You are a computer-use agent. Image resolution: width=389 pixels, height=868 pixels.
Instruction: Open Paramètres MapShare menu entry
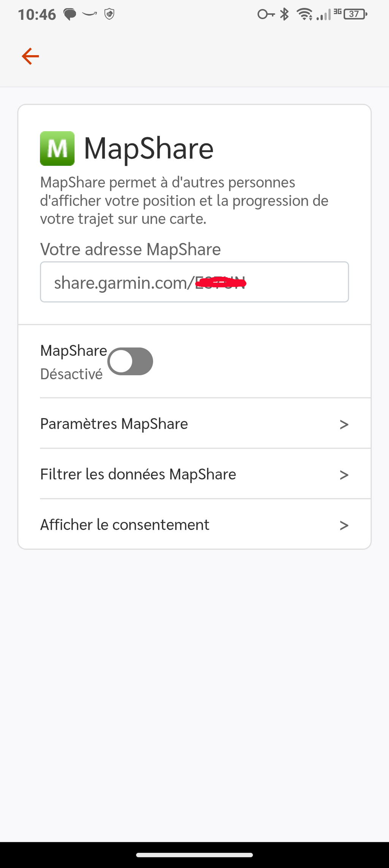click(114, 424)
